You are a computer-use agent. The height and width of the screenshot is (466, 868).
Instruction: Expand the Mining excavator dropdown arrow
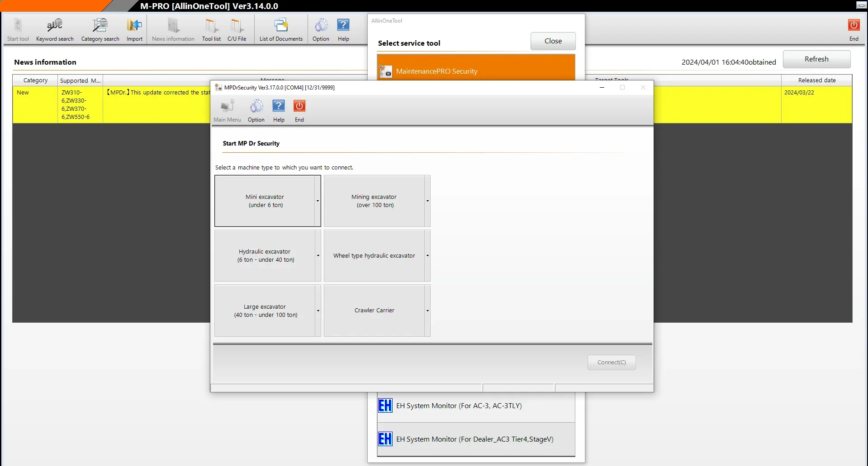pos(427,201)
